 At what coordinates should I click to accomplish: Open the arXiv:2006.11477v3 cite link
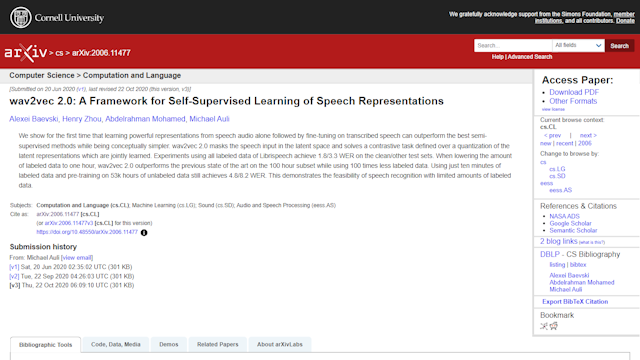pyautogui.click(x=69, y=223)
